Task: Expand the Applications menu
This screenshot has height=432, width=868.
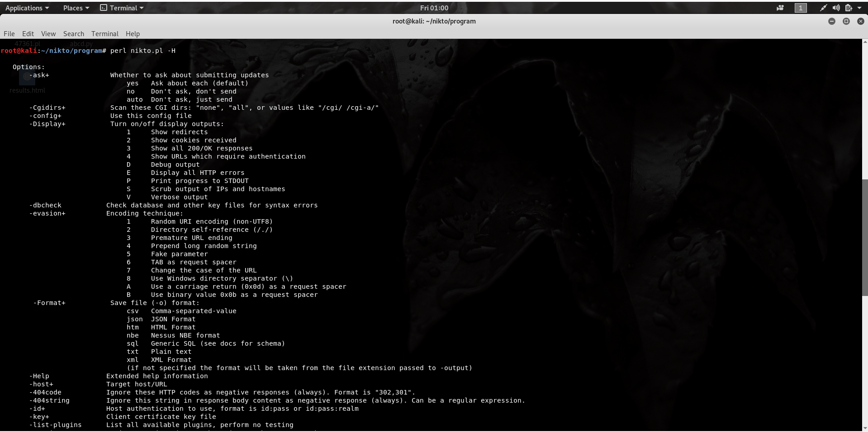Action: [x=25, y=8]
